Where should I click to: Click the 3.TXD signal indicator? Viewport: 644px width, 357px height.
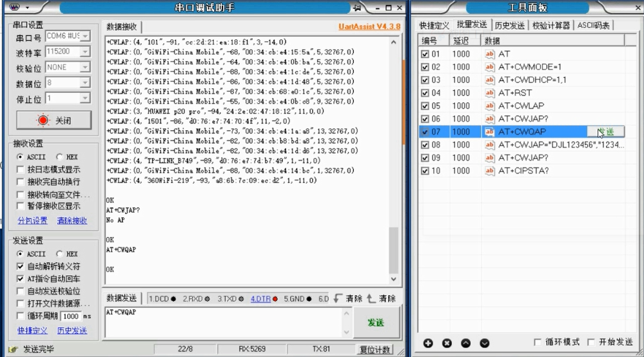(x=230, y=299)
